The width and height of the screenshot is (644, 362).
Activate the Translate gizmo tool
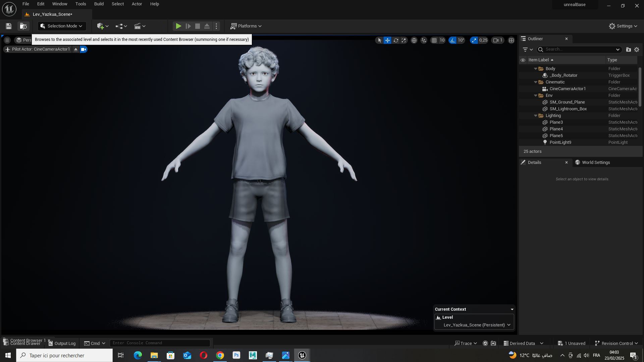(x=387, y=40)
